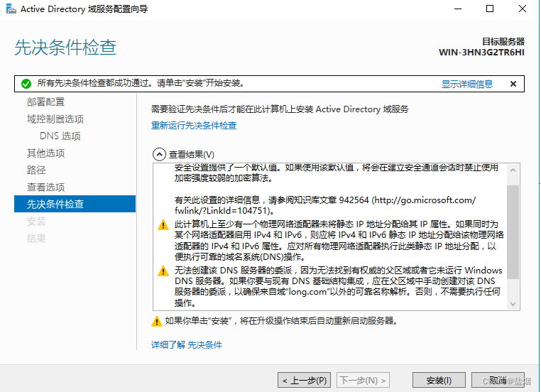The image size is (541, 392).
Task: Click server name WIN-3HN3G2TR6HI
Action: [481, 53]
